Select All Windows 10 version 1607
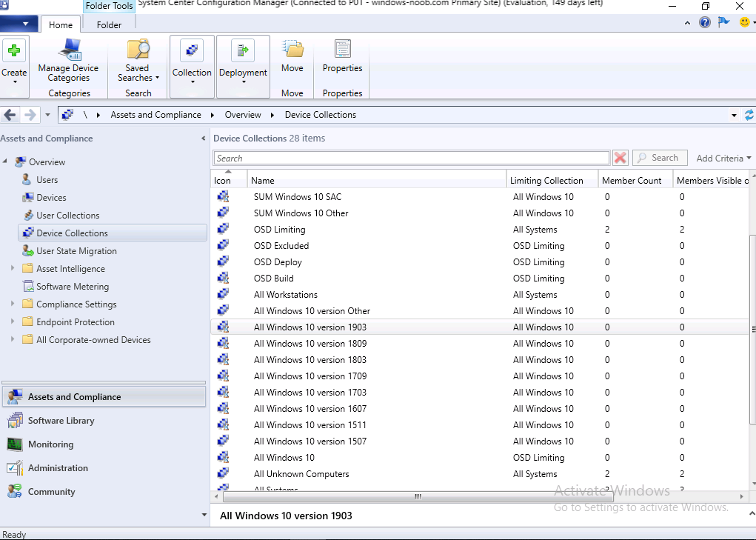Viewport: 756px width, 540px height. coord(481,408)
